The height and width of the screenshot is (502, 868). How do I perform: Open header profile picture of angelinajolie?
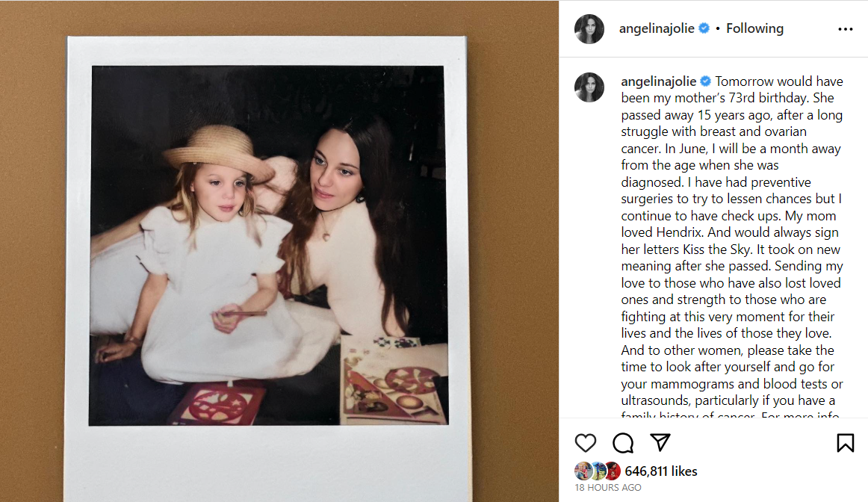tap(589, 29)
